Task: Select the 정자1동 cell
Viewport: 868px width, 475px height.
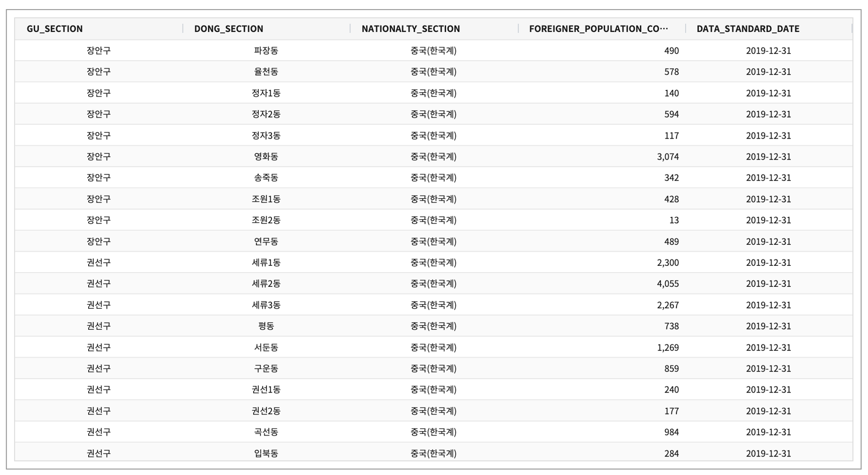Action: point(266,93)
